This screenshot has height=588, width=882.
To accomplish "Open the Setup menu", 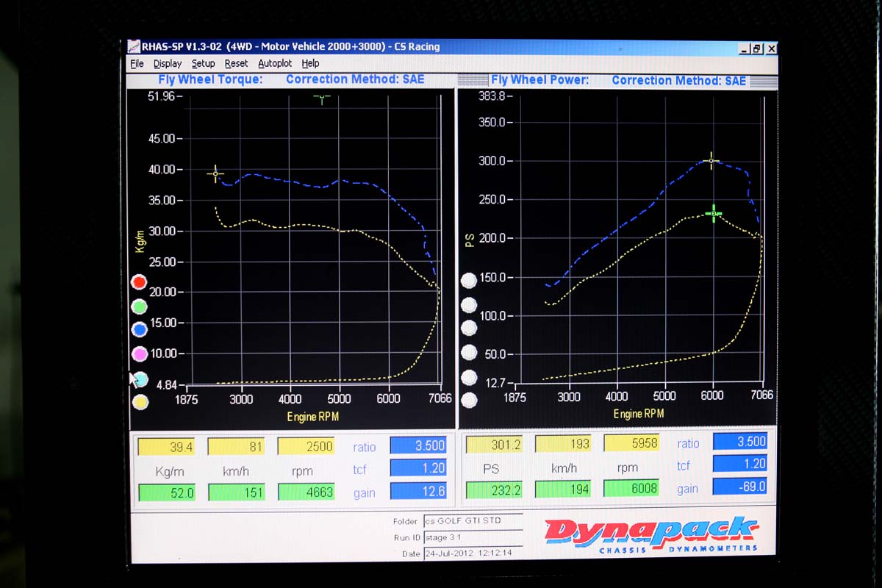I will [203, 64].
